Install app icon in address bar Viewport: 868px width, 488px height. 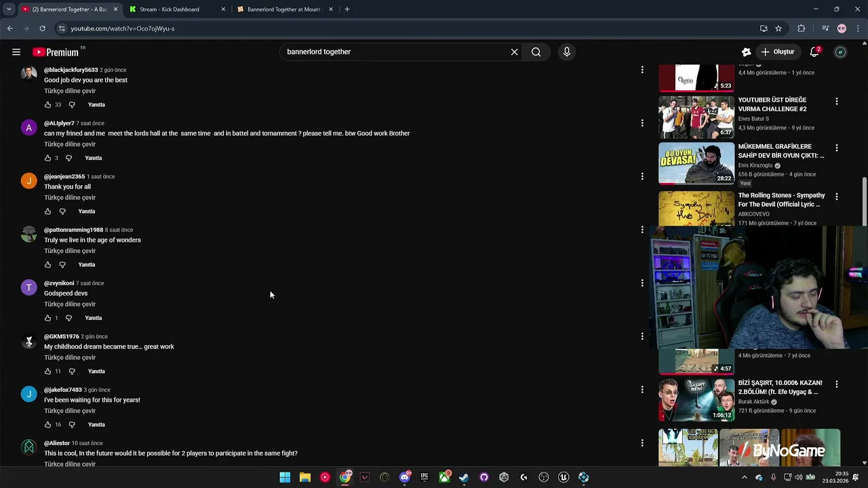[764, 28]
